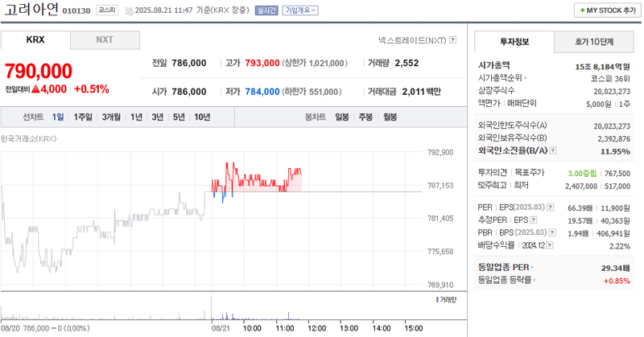
Task: Show the 일봉 candlestick chart
Action: [x=341, y=117]
